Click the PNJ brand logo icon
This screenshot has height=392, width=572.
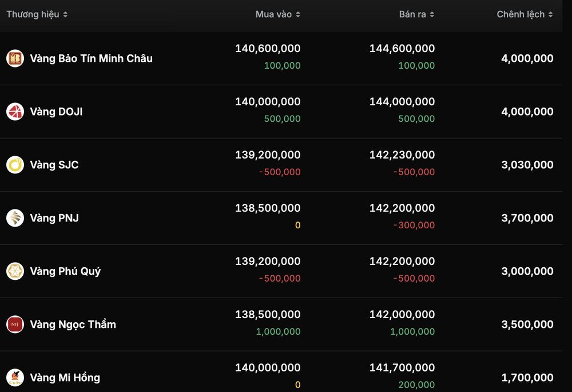pyautogui.click(x=15, y=218)
